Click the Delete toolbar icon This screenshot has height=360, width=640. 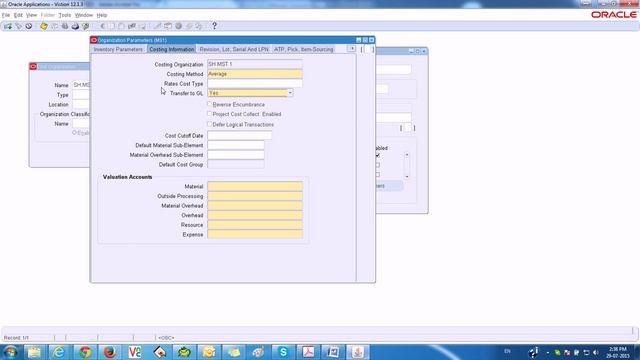142,26
